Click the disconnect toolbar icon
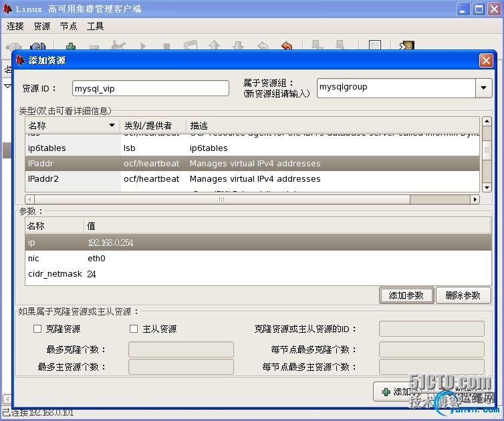 pyautogui.click(x=38, y=47)
